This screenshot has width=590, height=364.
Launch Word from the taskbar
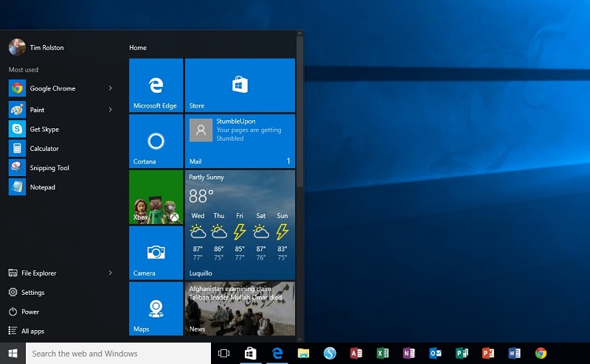tap(514, 354)
